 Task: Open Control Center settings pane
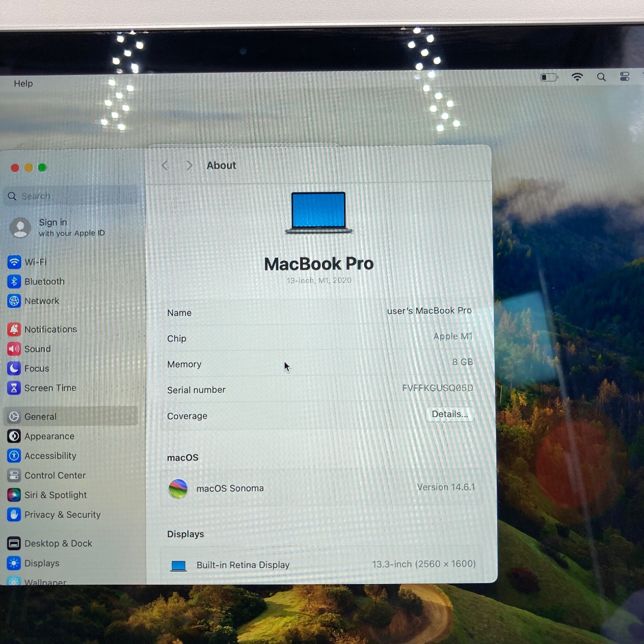54,476
